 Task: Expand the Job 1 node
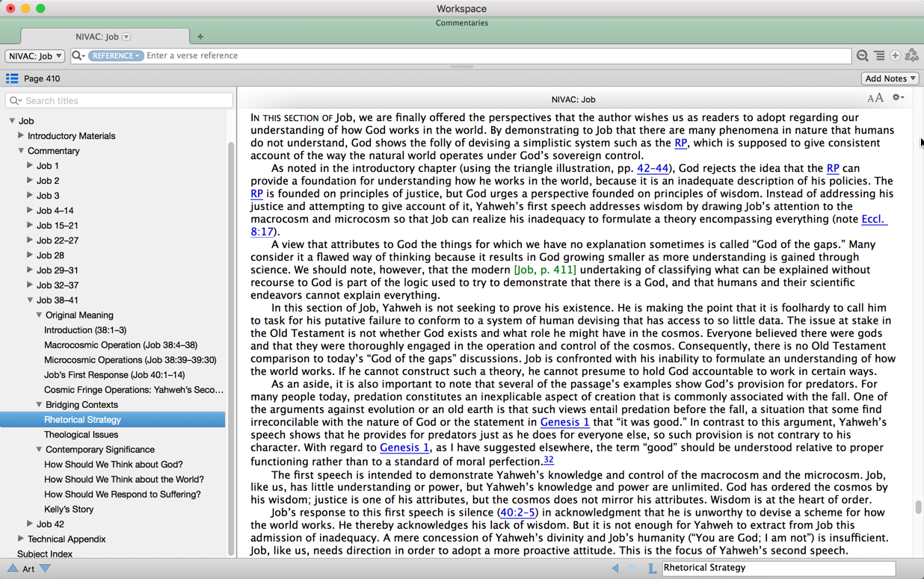point(30,165)
